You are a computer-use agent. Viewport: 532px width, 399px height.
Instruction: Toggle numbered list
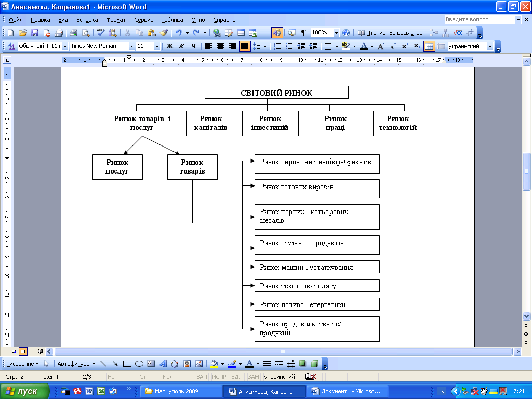click(x=277, y=46)
